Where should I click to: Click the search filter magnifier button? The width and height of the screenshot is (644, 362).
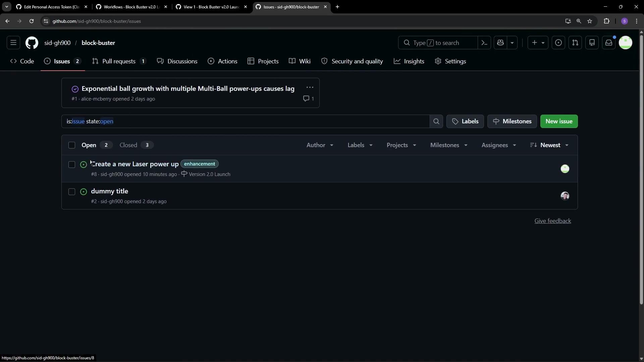pyautogui.click(x=436, y=121)
